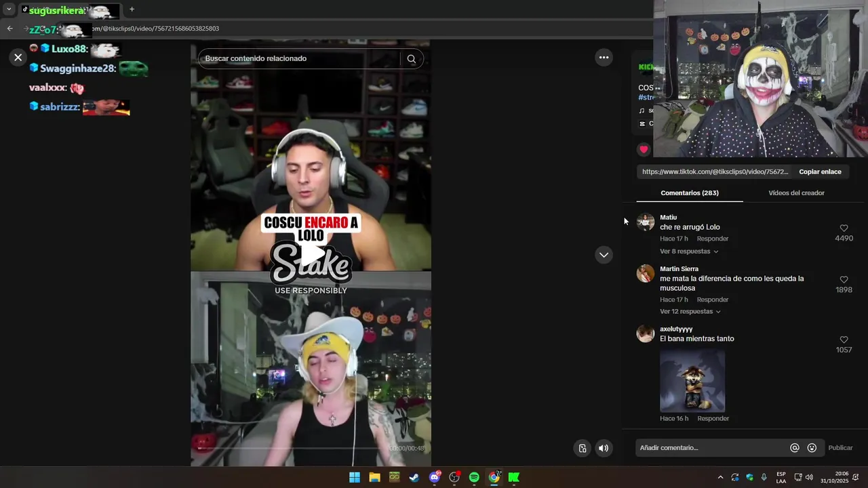The image size is (868, 488).
Task: Open the three-dot more options menu
Action: coord(604,58)
